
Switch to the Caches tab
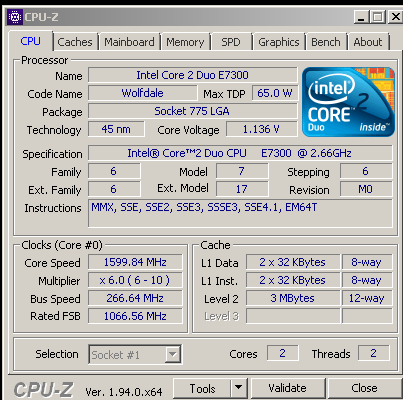coord(75,42)
